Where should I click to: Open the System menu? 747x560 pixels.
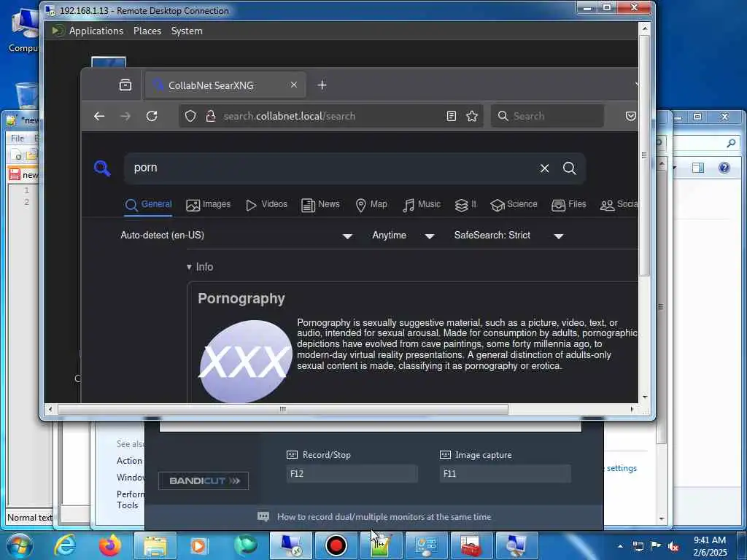click(x=187, y=31)
